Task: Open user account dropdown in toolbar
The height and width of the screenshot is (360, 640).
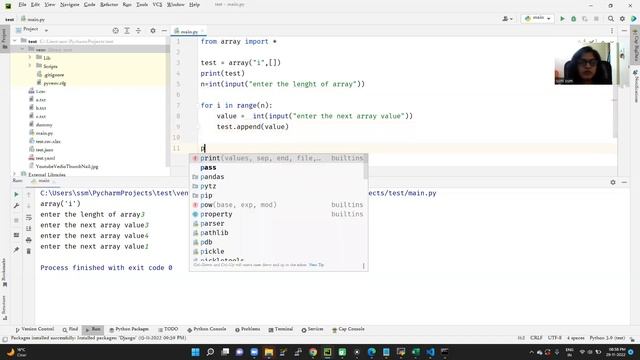Action: 507,19
